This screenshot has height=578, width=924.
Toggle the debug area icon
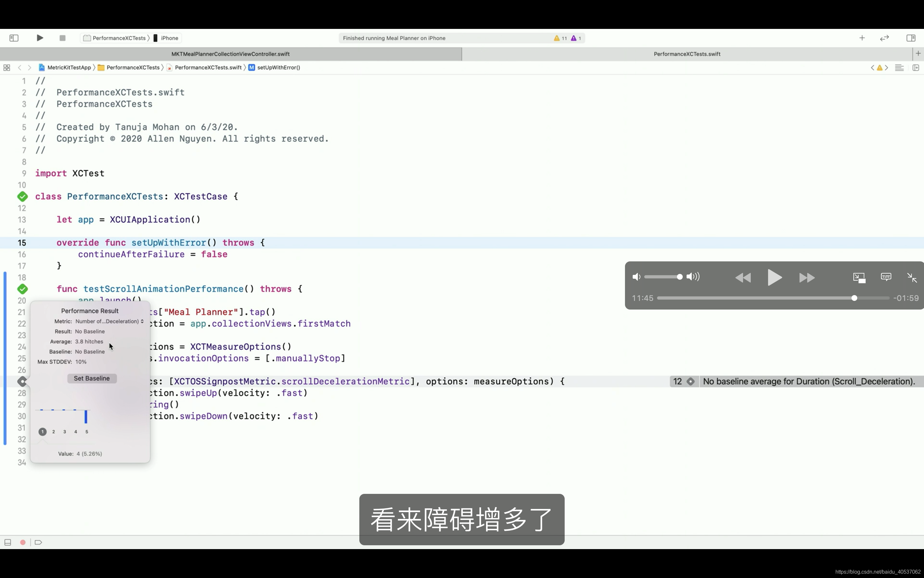[x=8, y=542]
